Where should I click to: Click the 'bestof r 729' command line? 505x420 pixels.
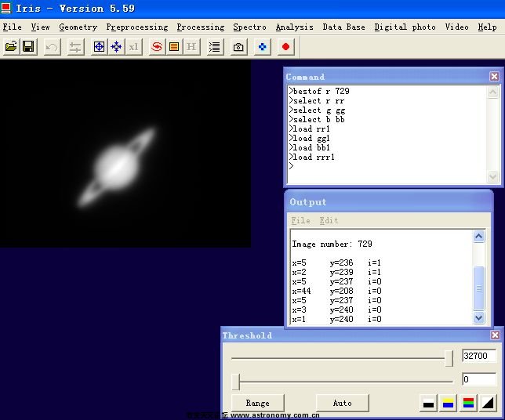319,91
